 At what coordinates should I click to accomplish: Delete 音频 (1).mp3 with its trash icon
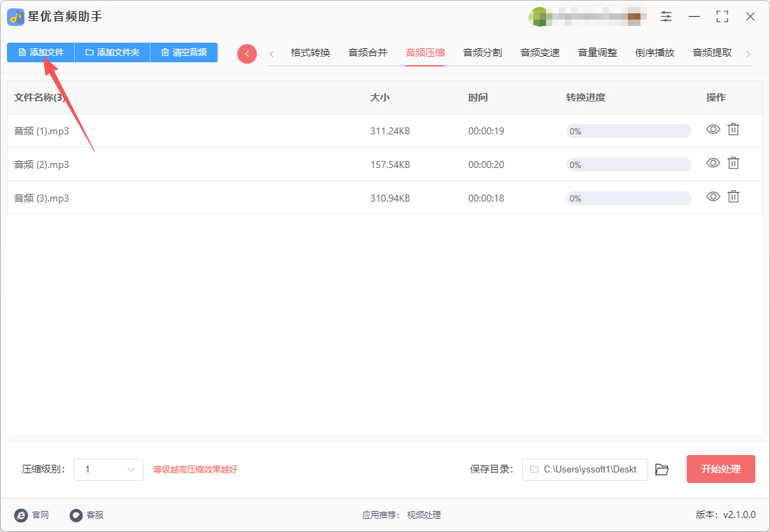pyautogui.click(x=733, y=129)
